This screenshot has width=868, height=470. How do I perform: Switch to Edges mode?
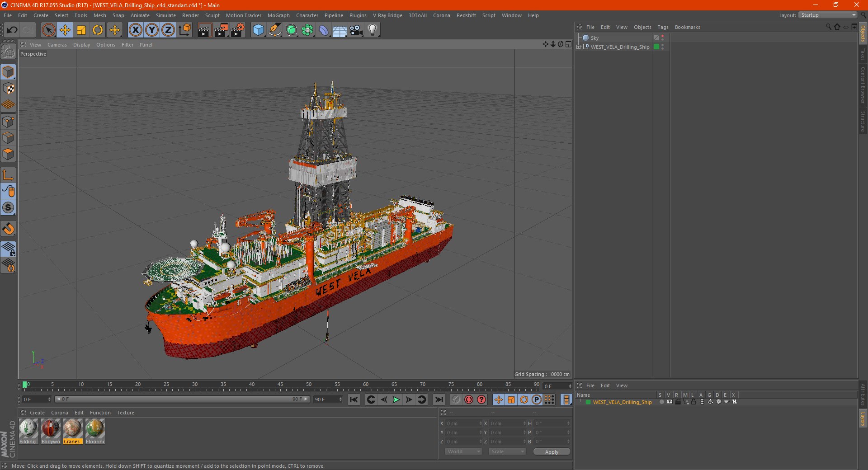(x=8, y=138)
